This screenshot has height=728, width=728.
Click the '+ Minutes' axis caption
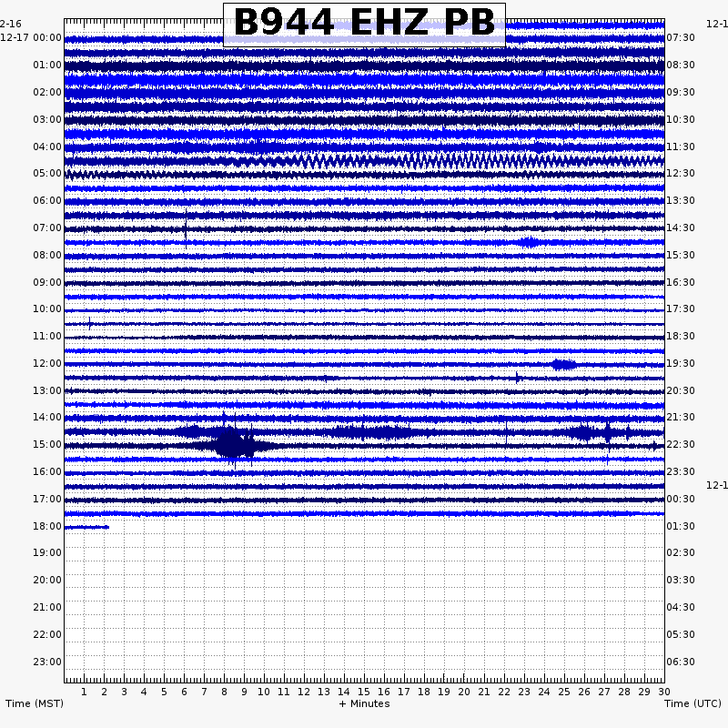pos(365,703)
